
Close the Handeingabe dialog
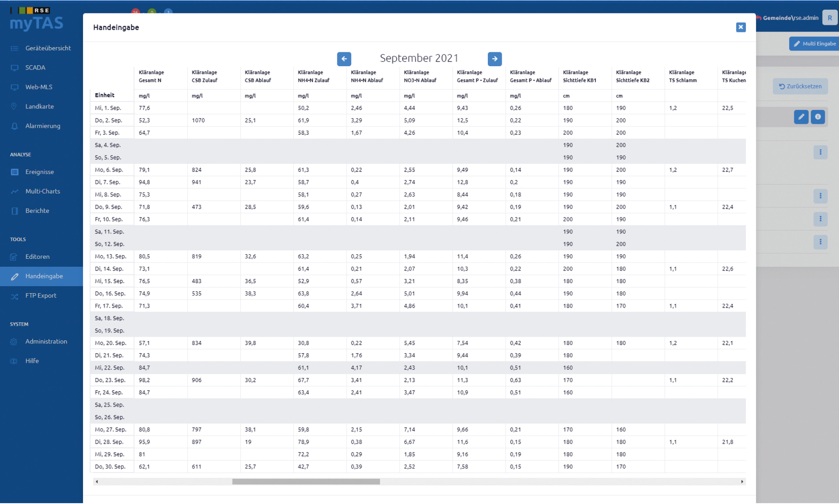(741, 27)
